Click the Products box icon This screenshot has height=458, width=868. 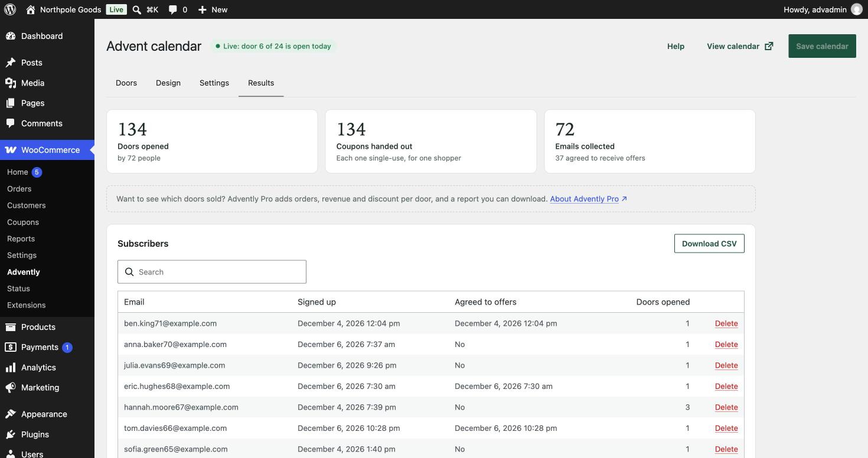click(11, 327)
